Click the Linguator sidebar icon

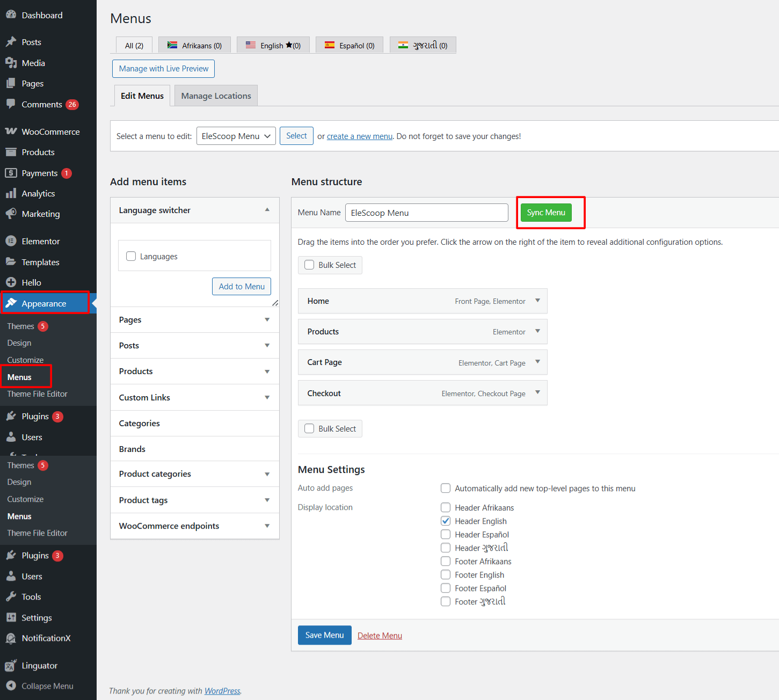point(11,666)
